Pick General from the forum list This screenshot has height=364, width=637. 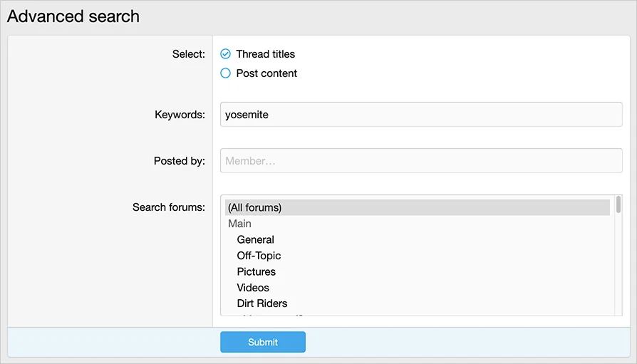coord(255,240)
